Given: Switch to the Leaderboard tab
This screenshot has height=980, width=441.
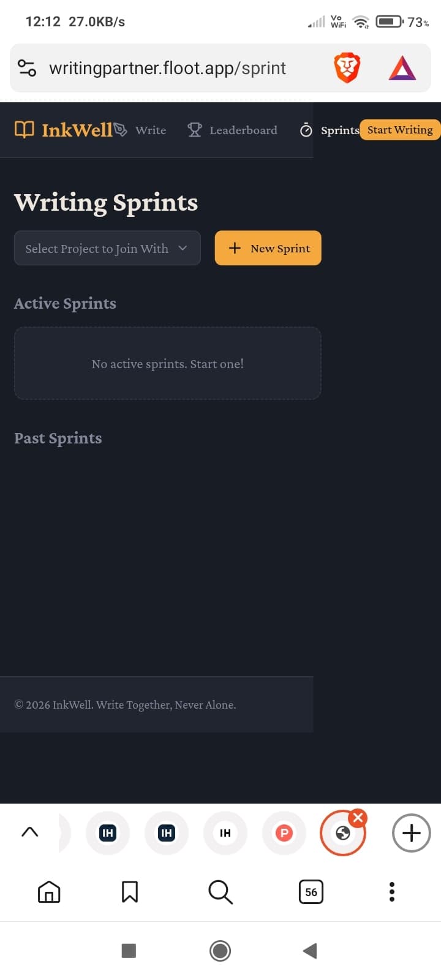Looking at the screenshot, I should click(x=243, y=130).
